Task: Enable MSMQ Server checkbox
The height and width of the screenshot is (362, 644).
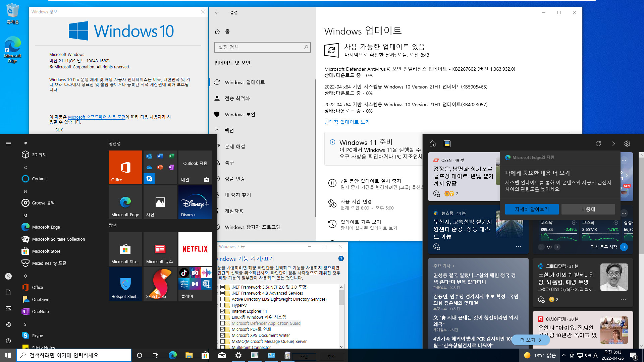Action: [222, 342]
